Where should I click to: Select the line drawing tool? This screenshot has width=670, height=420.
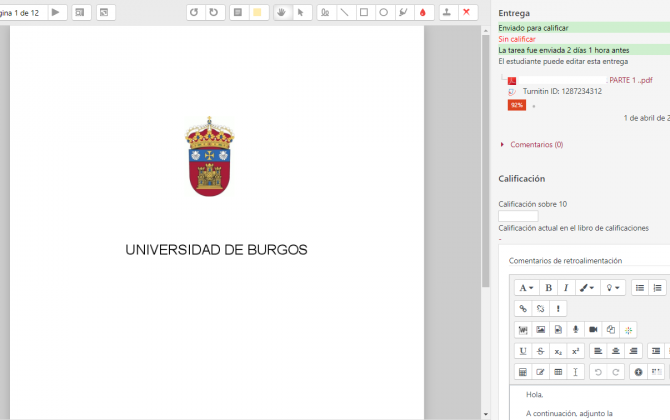[x=345, y=12]
